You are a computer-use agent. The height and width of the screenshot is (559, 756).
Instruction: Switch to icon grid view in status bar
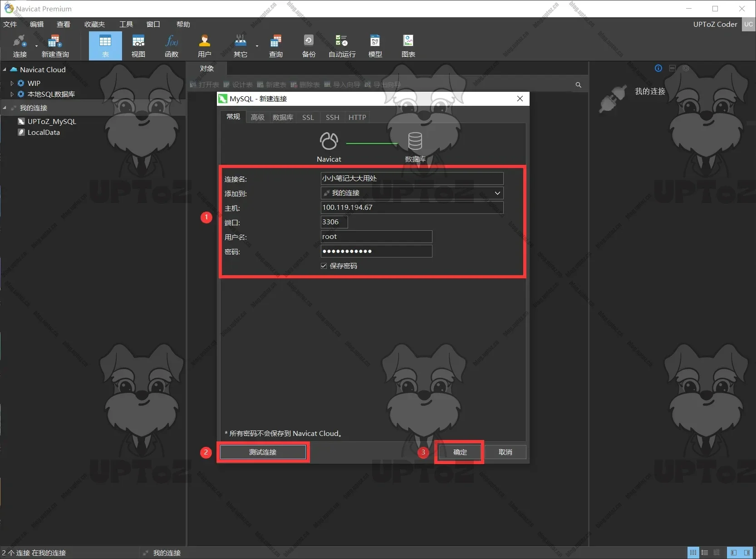(693, 553)
